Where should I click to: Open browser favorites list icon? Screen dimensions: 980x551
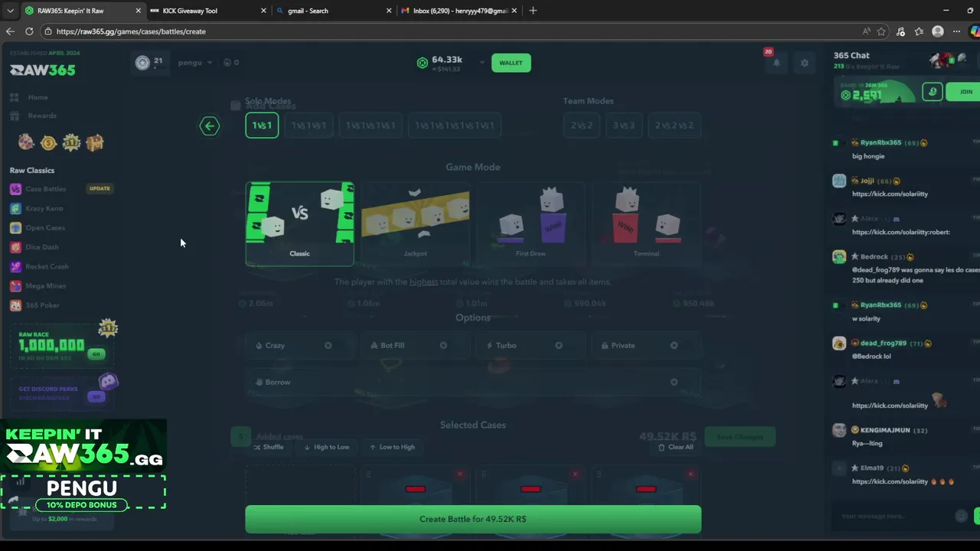pos(919,31)
